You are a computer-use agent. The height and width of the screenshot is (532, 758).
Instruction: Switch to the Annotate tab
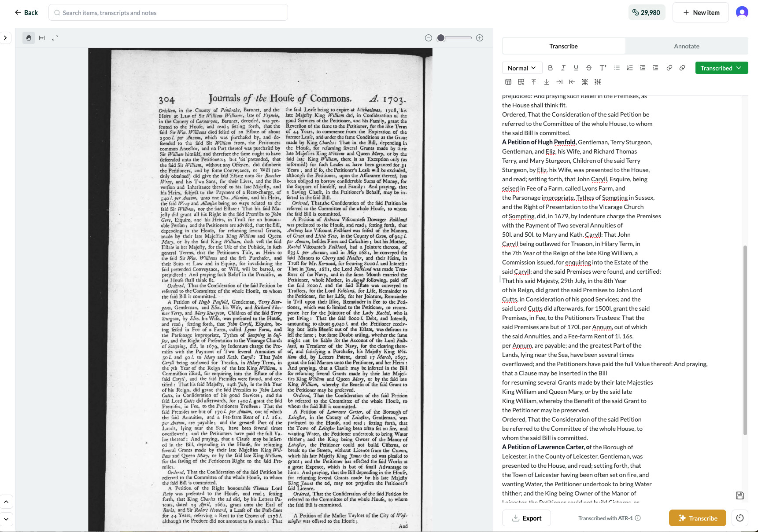[x=686, y=46]
